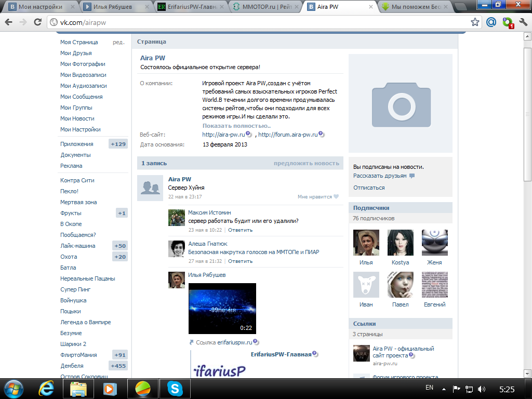The height and width of the screenshot is (399, 532).
Task: Switch to the Илья Рябушев tab
Action: 115,6
